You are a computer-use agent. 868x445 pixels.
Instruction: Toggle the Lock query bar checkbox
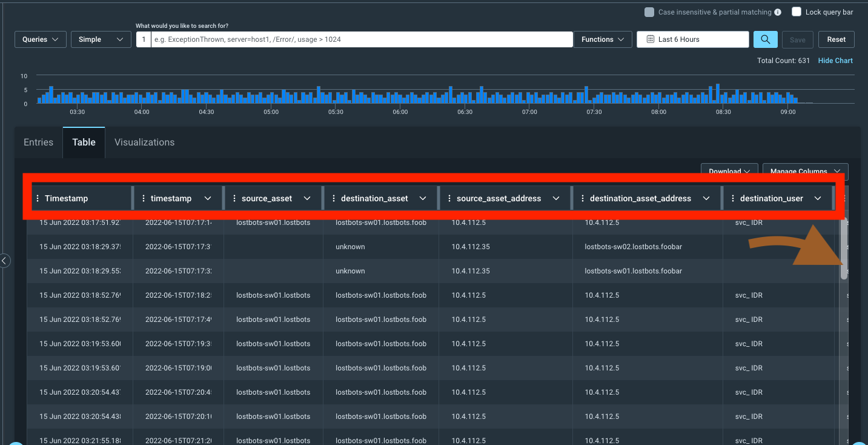pyautogui.click(x=797, y=12)
